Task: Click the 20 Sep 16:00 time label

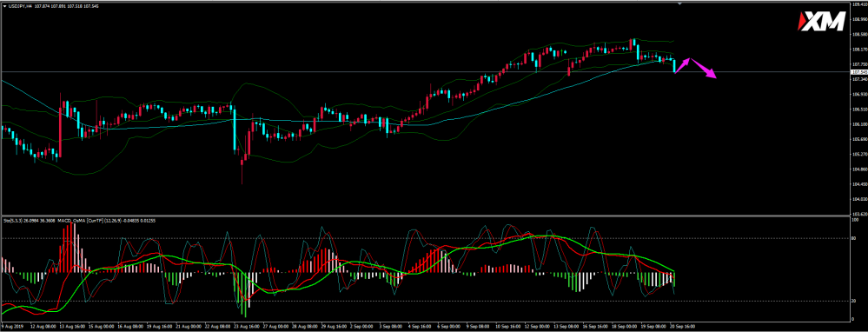Action: pos(682,327)
